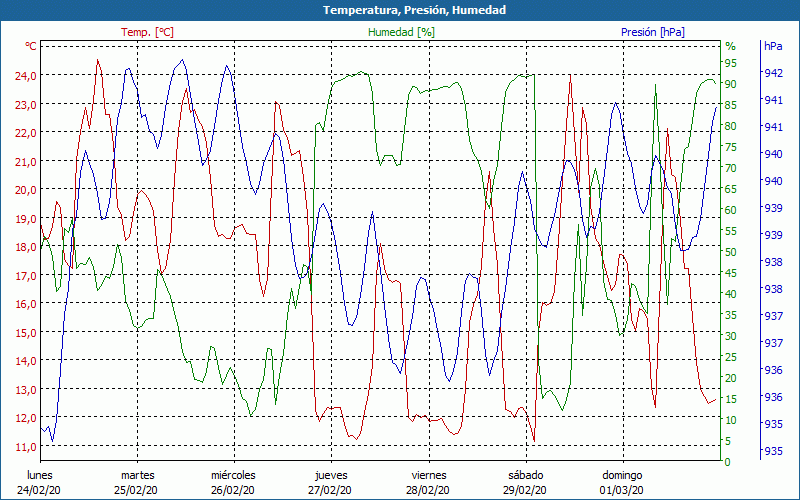This screenshot has height=500, width=800.
Task: Click the 'domingo 01/03/20' date label
Action: (622, 483)
